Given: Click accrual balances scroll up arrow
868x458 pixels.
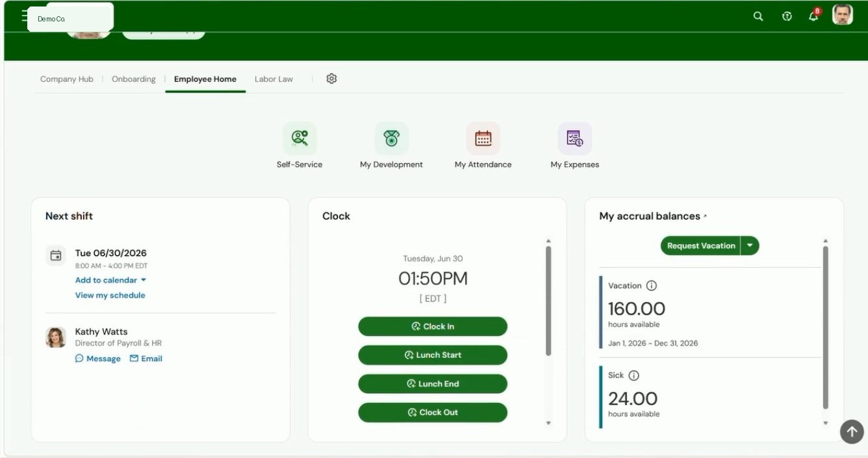Looking at the screenshot, I should click(826, 241).
